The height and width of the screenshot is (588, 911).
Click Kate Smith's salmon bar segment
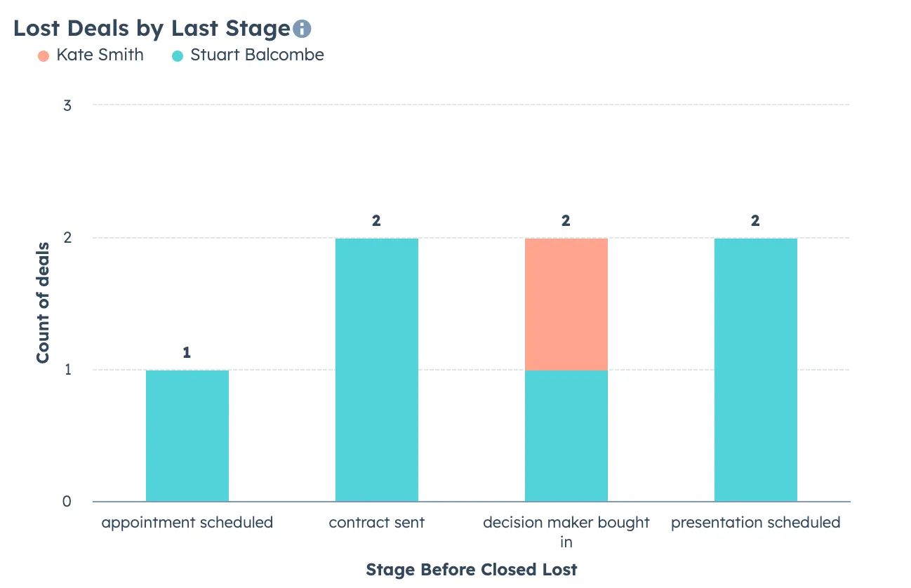[x=566, y=305]
